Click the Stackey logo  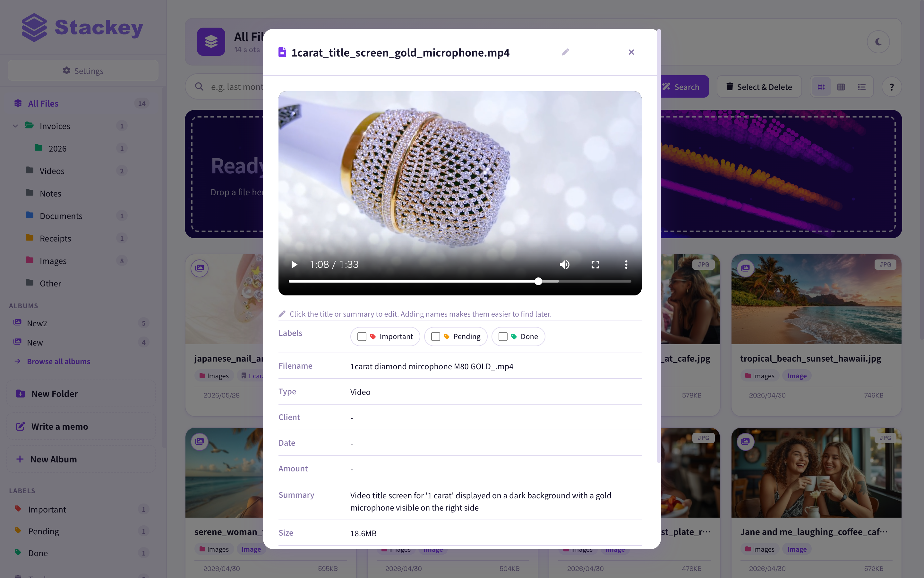(x=82, y=28)
